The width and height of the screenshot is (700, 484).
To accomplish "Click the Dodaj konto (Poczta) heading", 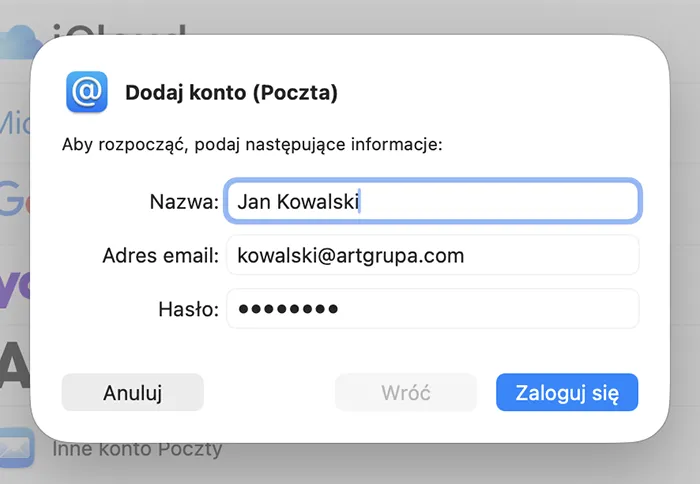I will [x=231, y=93].
